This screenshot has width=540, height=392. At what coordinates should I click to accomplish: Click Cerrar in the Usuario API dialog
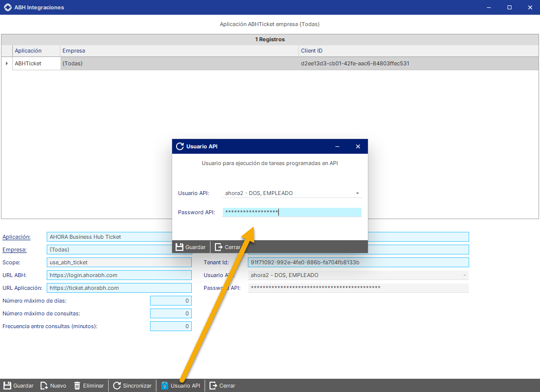(228, 247)
